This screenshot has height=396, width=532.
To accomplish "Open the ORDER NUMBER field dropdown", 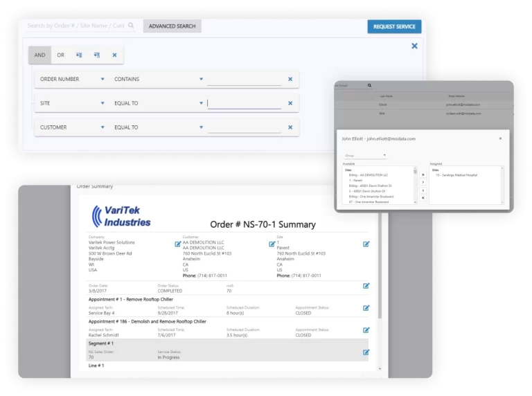I will 103,79.
